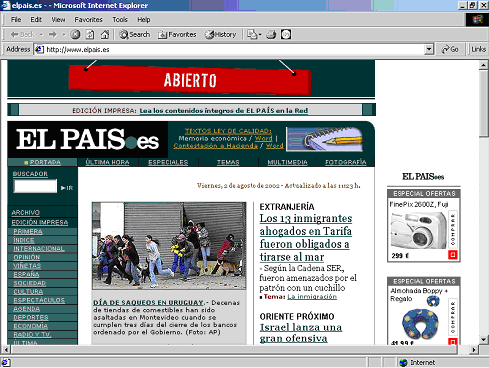Open the 'La inmigración' topic link
489x368 pixels.
312,297
